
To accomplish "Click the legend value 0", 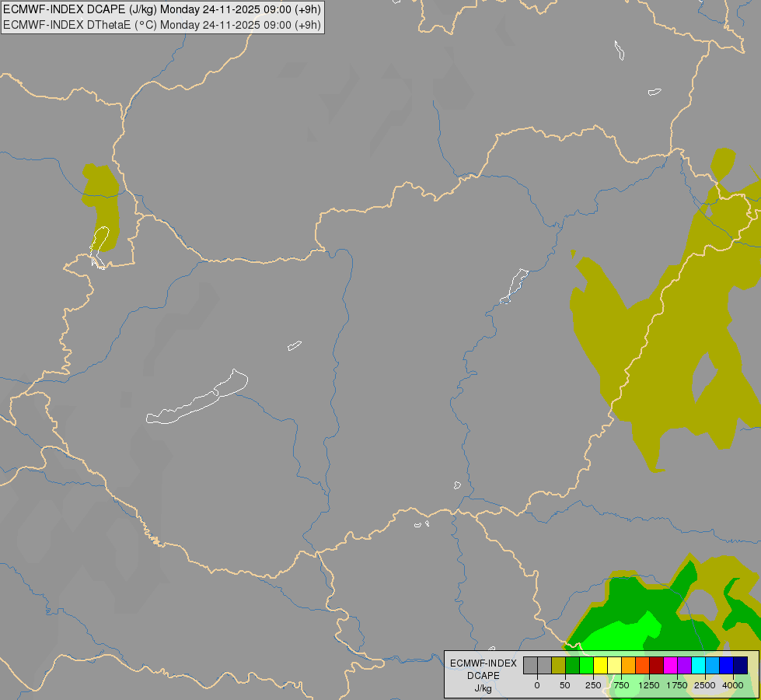I will [537, 685].
